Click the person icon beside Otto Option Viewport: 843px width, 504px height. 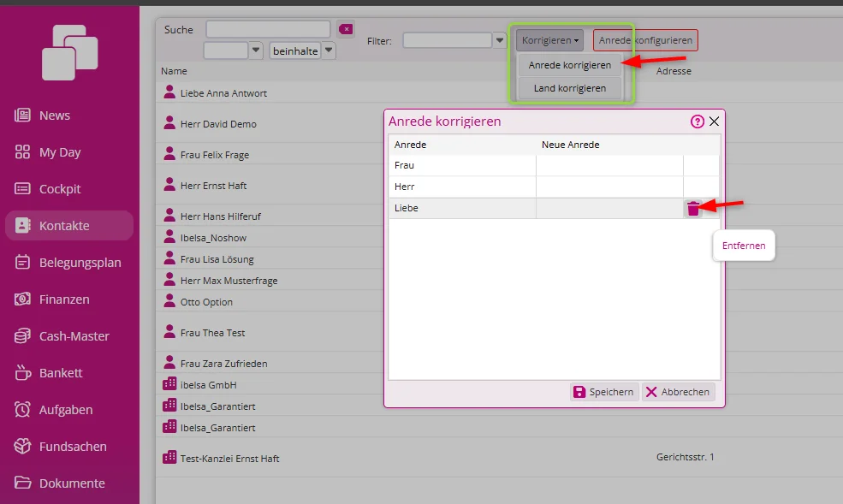click(x=169, y=301)
